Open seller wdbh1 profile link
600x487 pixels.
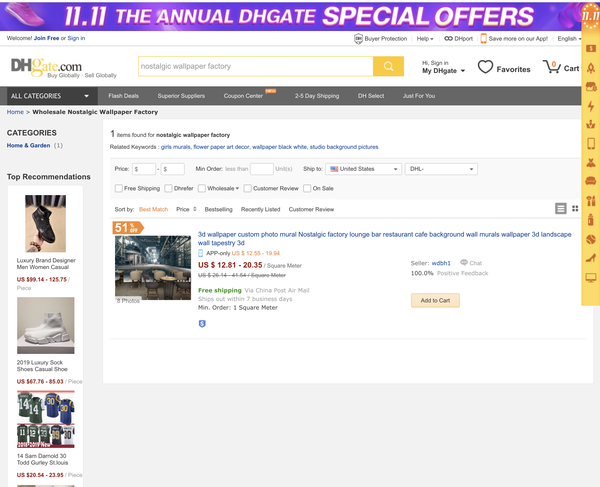[441, 263]
